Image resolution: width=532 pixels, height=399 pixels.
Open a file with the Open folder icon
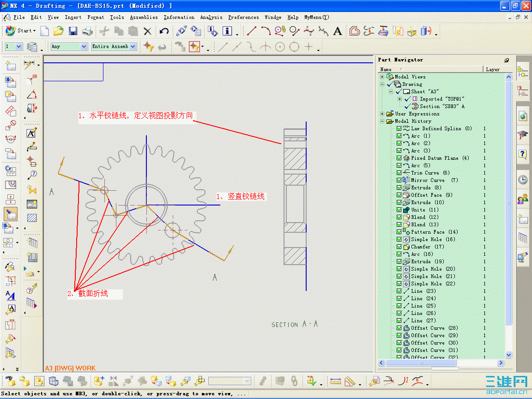(58, 31)
